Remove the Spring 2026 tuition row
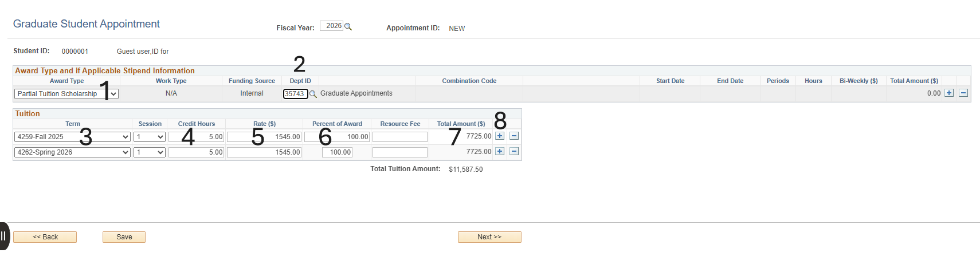Screen dimensions: 980x280 pos(514,151)
